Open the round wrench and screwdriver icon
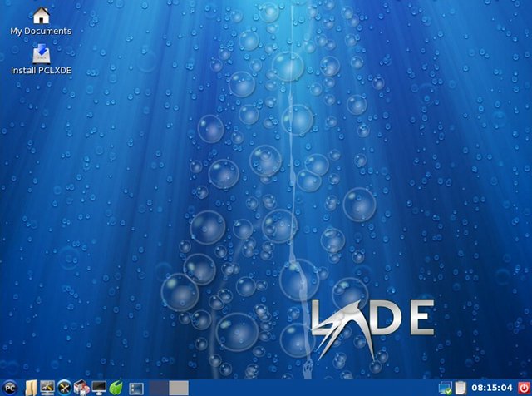 click(64, 388)
